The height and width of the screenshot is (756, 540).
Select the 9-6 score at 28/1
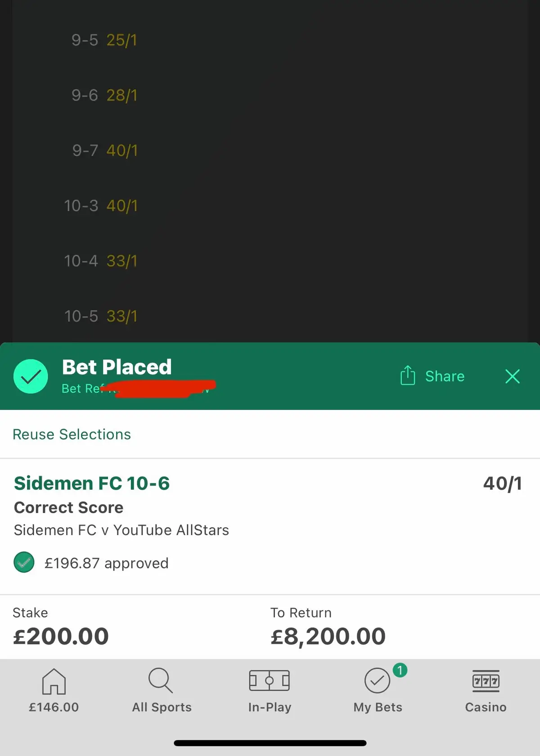pyautogui.click(x=104, y=95)
